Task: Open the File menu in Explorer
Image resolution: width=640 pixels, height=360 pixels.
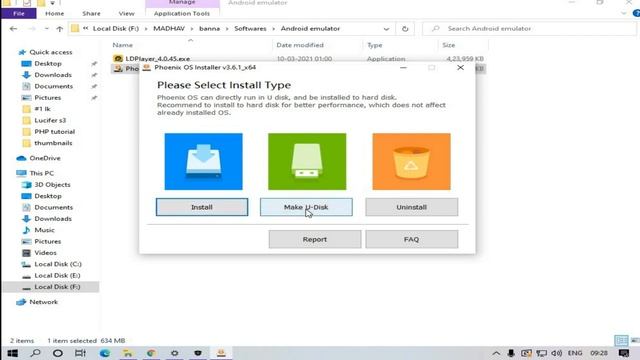Action: click(19, 13)
